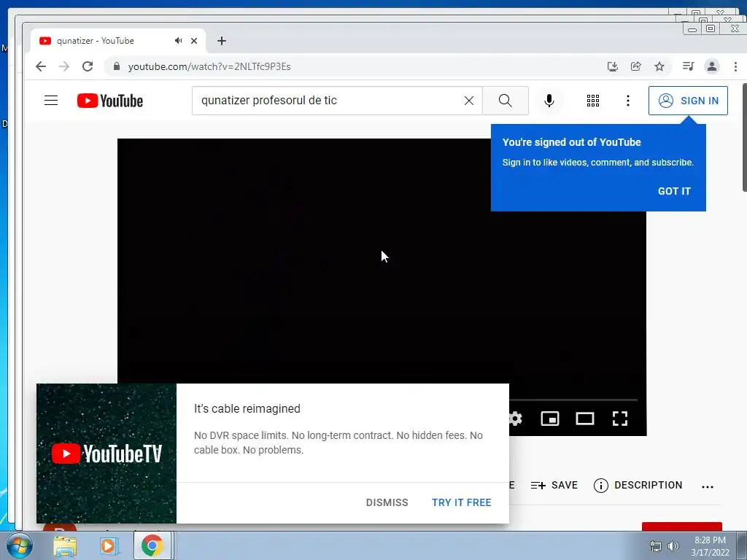Open system volume tray icon

[673, 546]
